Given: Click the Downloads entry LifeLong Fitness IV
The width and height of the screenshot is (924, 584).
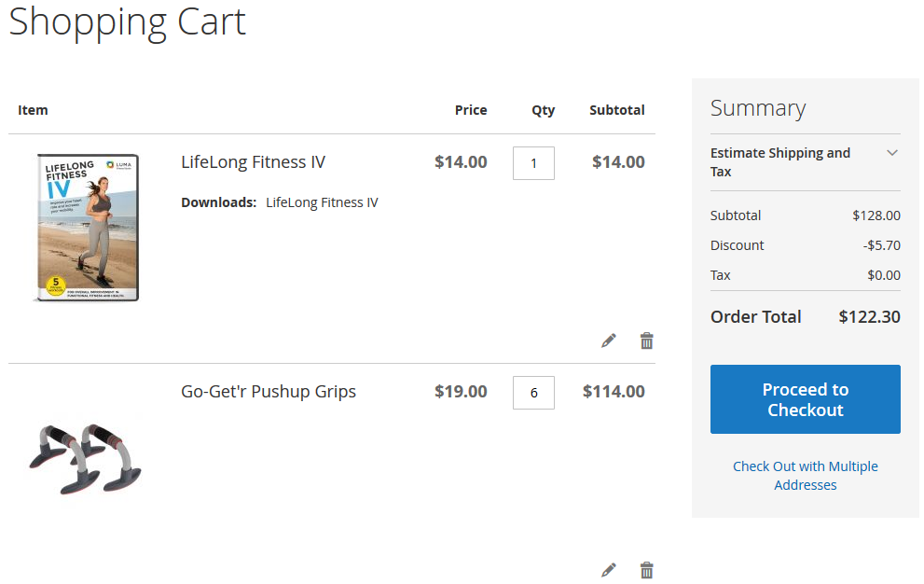Looking at the screenshot, I should tap(322, 202).
